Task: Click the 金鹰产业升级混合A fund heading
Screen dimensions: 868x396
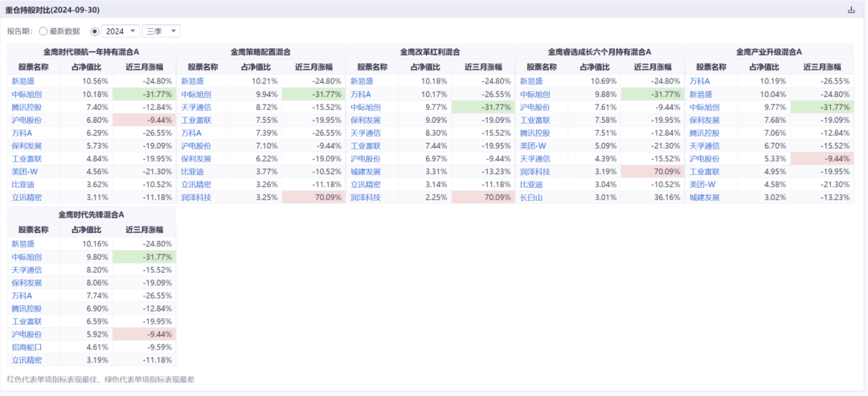Action: 769,51
